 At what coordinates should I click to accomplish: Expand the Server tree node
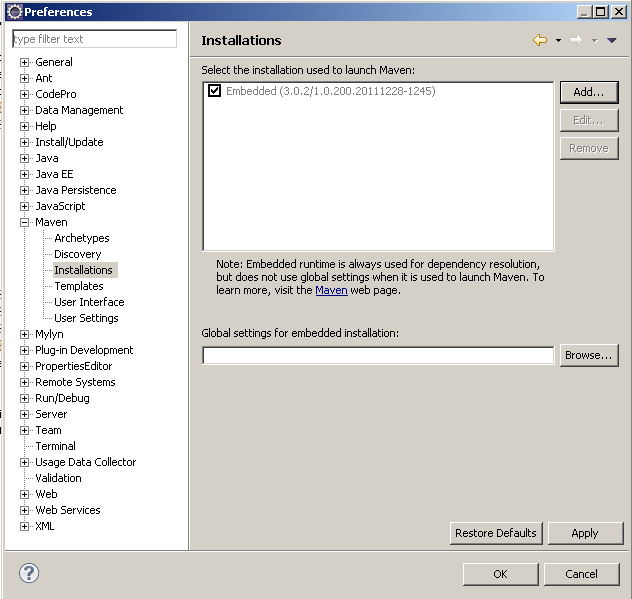(x=25, y=414)
